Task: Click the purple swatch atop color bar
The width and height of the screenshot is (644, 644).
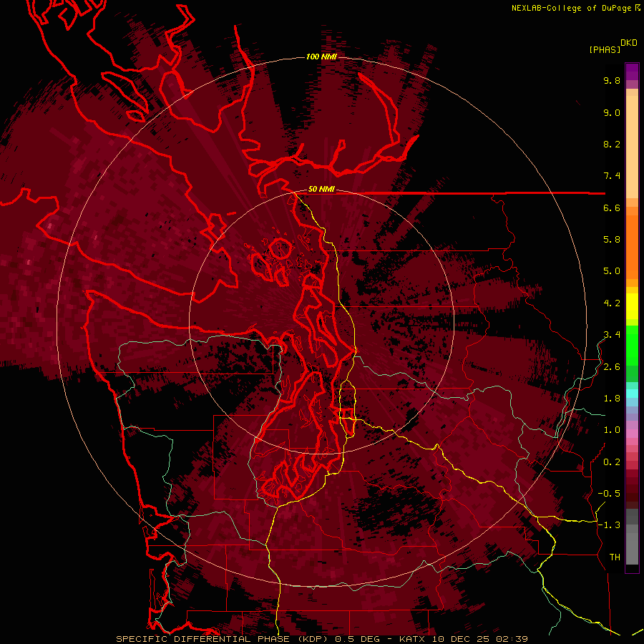Action: 632,72
